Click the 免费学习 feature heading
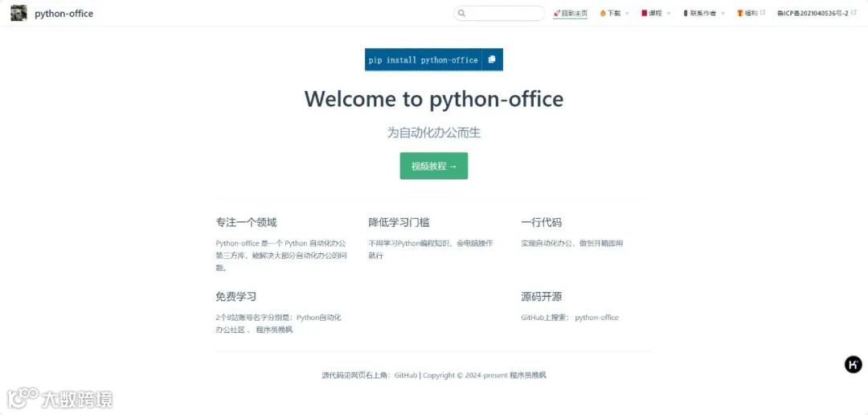This screenshot has width=868, height=415. [x=236, y=297]
